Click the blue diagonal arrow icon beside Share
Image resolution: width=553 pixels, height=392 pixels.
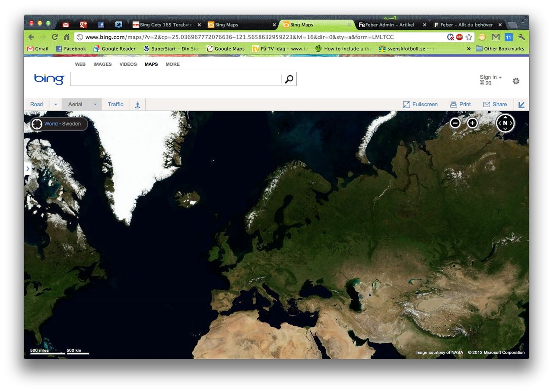[x=521, y=104]
